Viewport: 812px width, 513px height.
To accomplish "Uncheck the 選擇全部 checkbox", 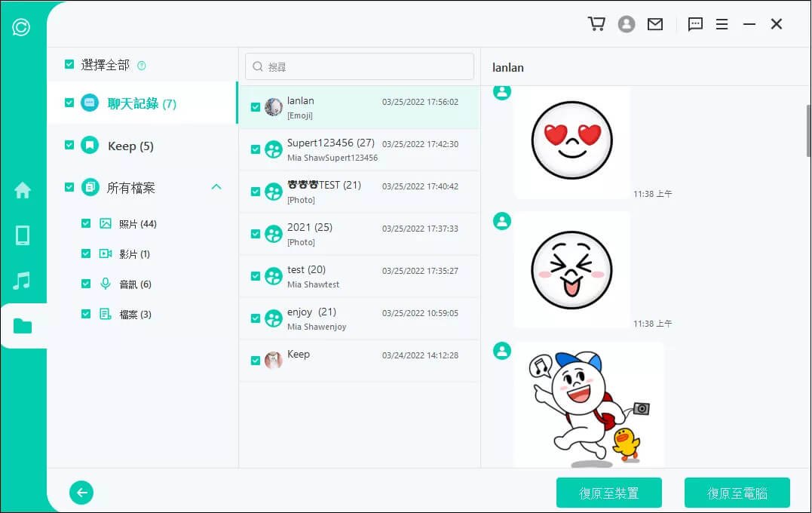I will tap(69, 65).
